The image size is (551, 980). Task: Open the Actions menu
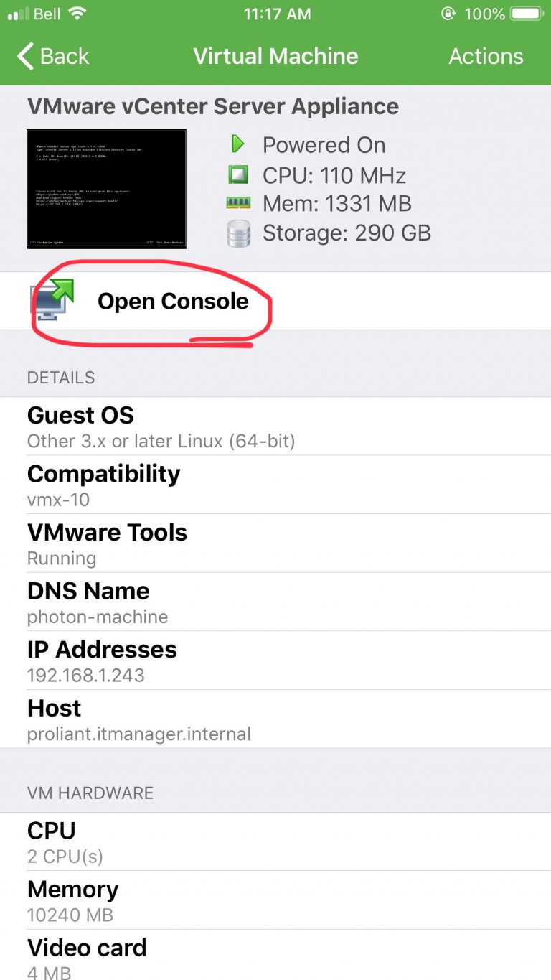[486, 56]
